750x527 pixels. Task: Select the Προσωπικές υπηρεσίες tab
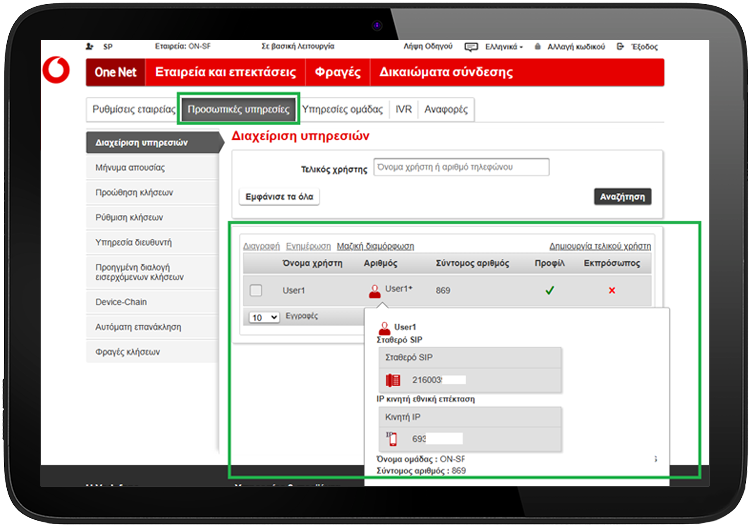[x=238, y=110]
